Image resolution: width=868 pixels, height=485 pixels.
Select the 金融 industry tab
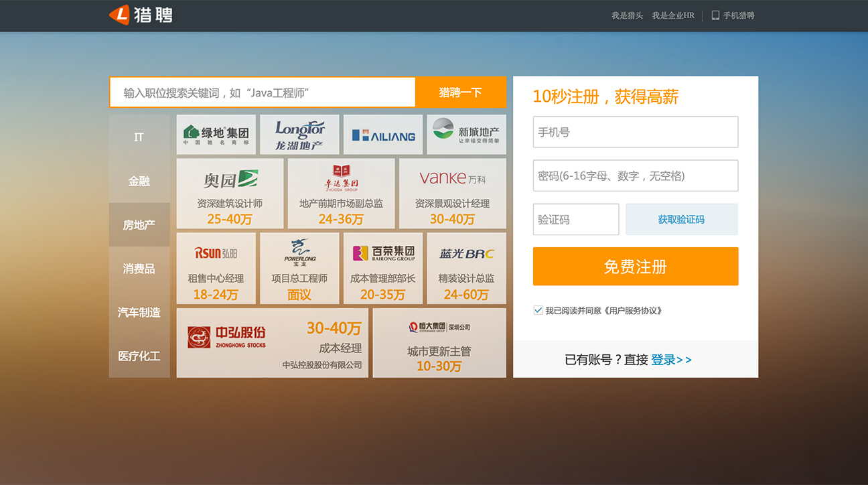(139, 181)
